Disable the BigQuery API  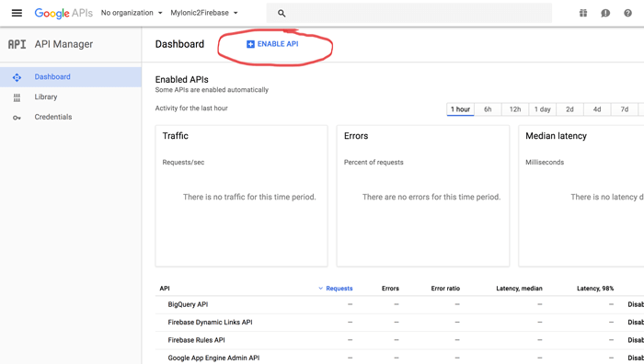636,304
